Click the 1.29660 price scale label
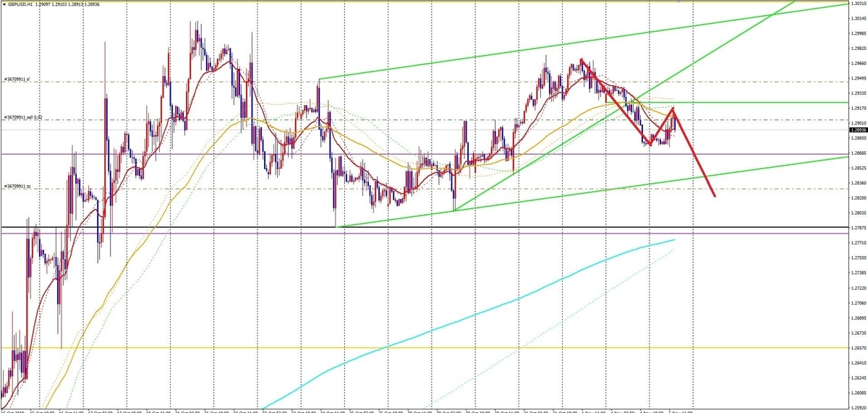 (858, 63)
